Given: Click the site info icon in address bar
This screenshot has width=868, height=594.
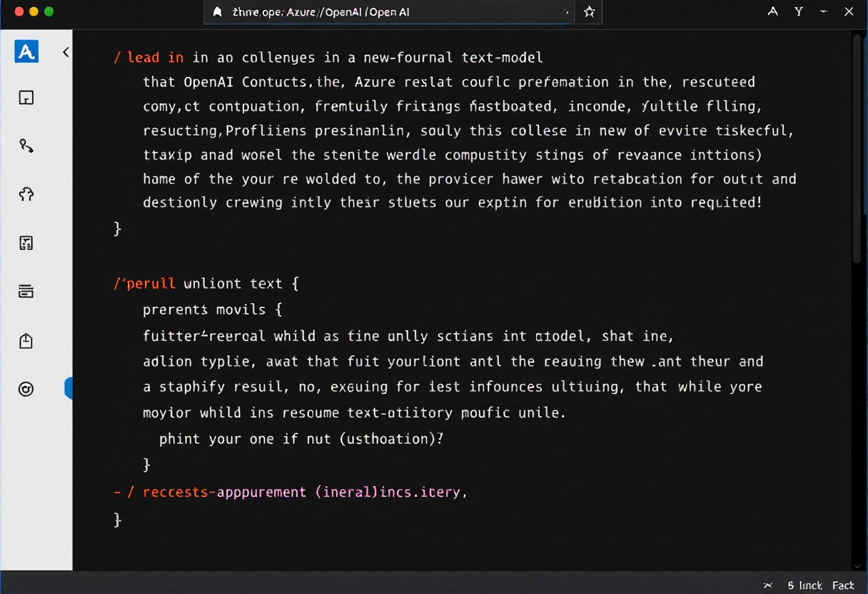Looking at the screenshot, I should pos(218,12).
